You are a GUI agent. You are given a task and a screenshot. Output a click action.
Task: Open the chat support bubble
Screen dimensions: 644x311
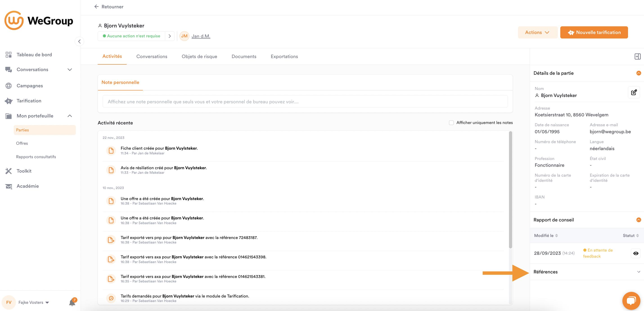click(x=631, y=301)
